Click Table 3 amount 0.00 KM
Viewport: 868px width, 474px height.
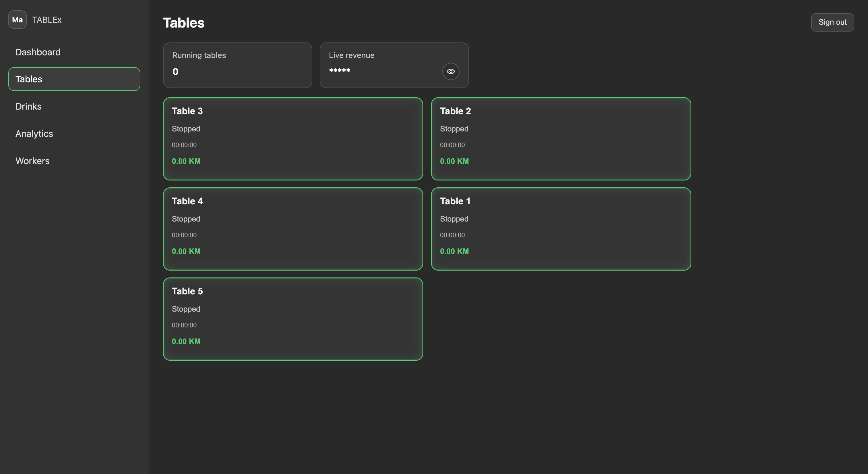(186, 161)
